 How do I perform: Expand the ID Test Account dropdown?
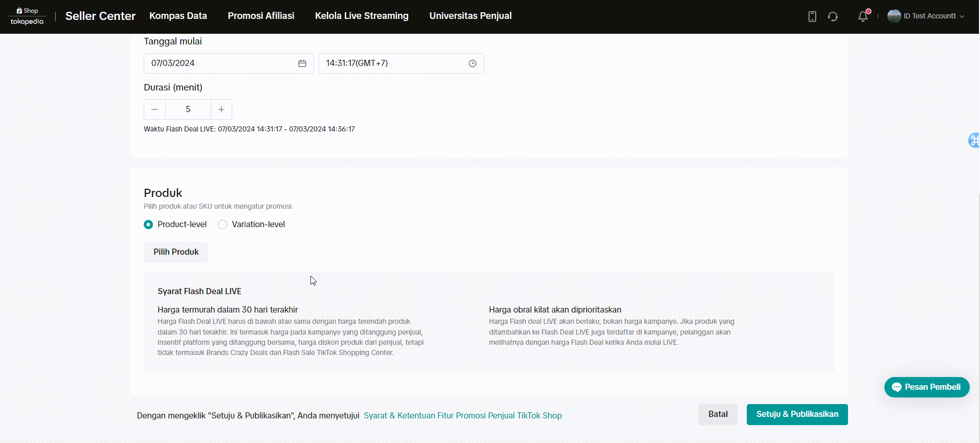click(x=962, y=16)
